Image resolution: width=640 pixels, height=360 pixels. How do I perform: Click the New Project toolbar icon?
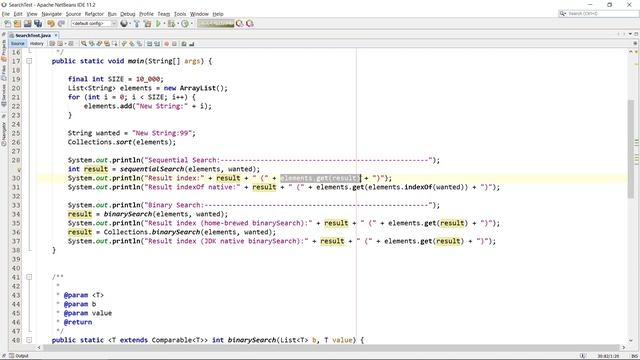(17, 24)
